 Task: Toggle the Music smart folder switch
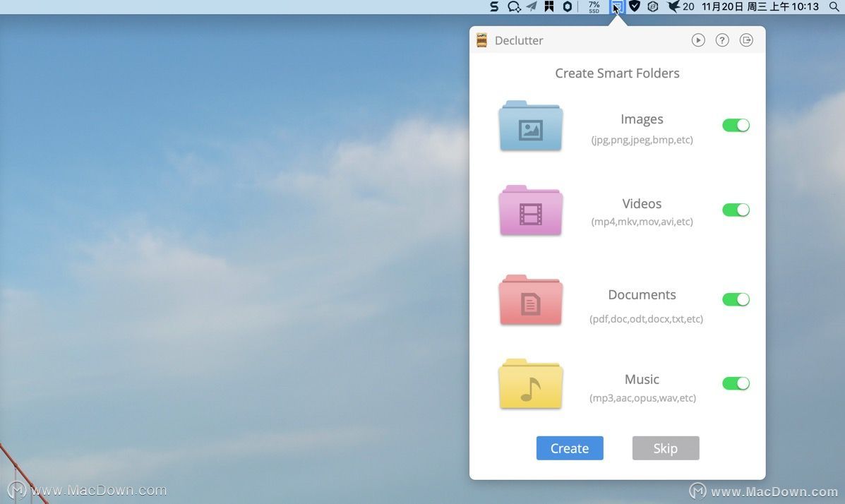click(x=736, y=383)
